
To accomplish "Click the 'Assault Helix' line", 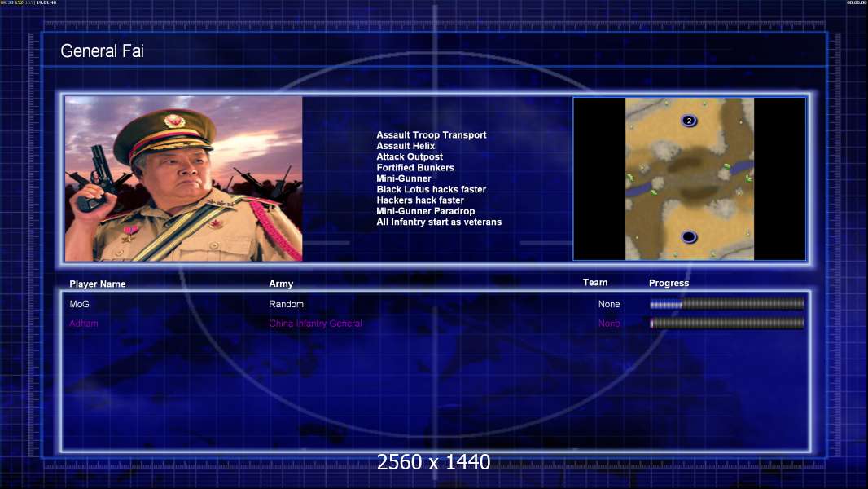I will pyautogui.click(x=406, y=146).
